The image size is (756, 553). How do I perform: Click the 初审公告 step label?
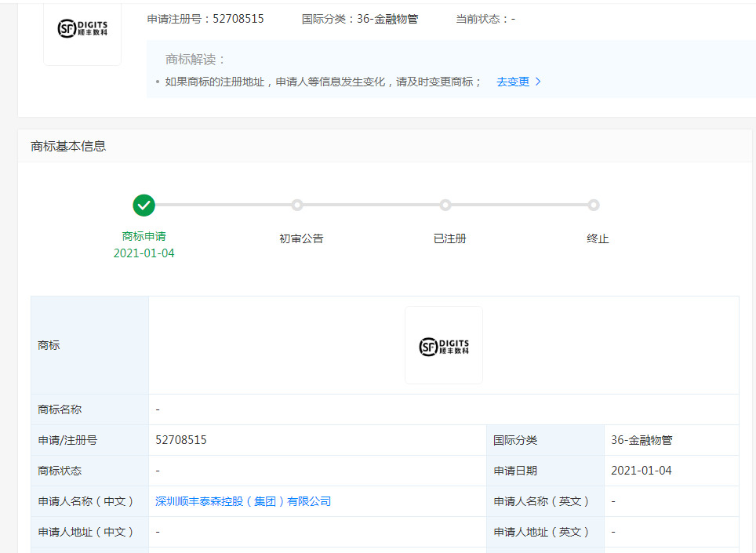[301, 238]
